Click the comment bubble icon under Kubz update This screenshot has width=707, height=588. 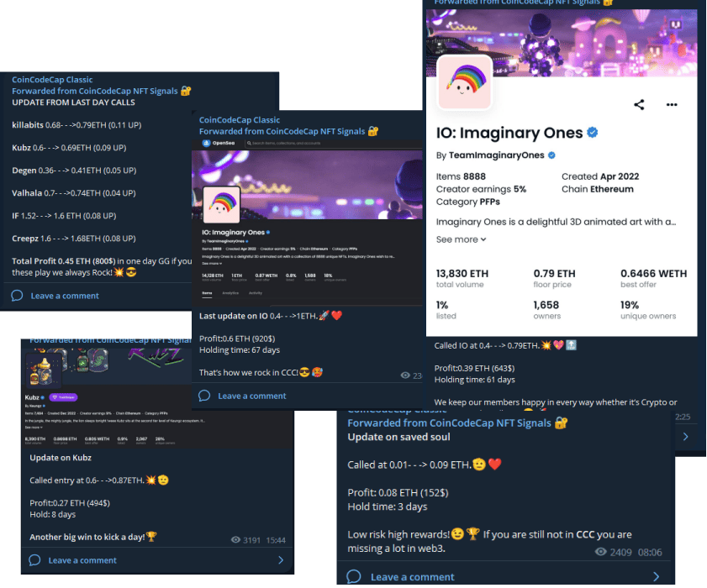pyautogui.click(x=34, y=559)
